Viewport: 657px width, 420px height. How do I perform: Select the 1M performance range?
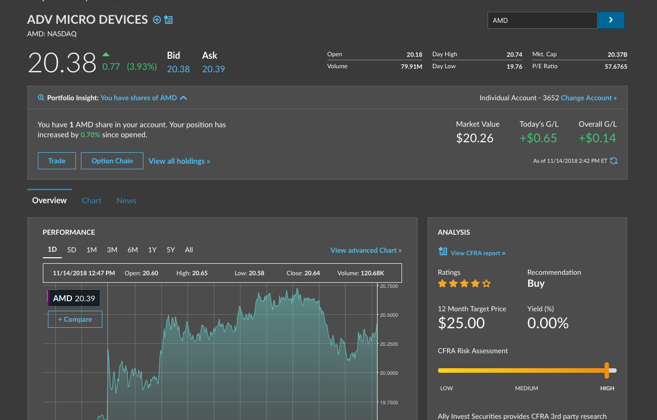pyautogui.click(x=91, y=250)
